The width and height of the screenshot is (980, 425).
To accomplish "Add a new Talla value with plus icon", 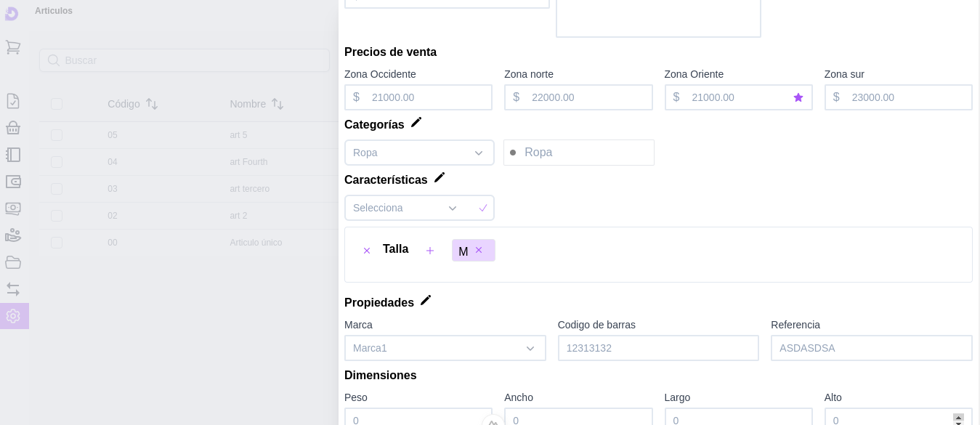I will pos(430,251).
